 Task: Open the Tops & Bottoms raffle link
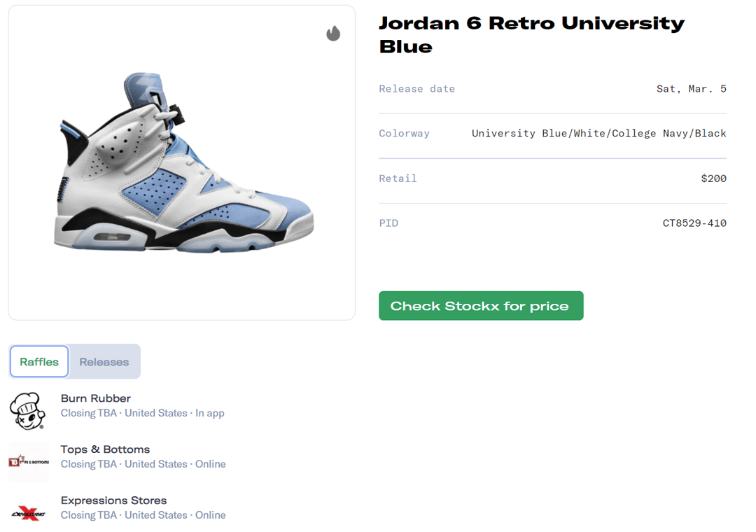pos(105,449)
